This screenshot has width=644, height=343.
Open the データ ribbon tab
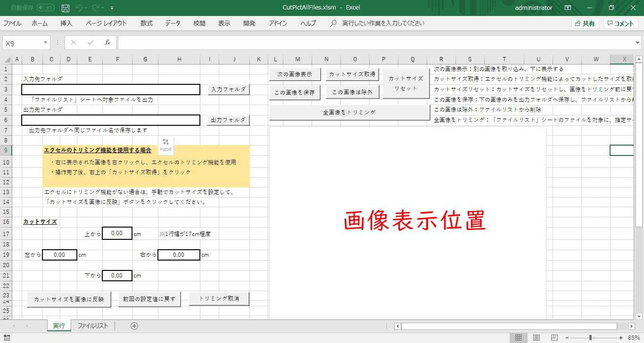pos(173,23)
